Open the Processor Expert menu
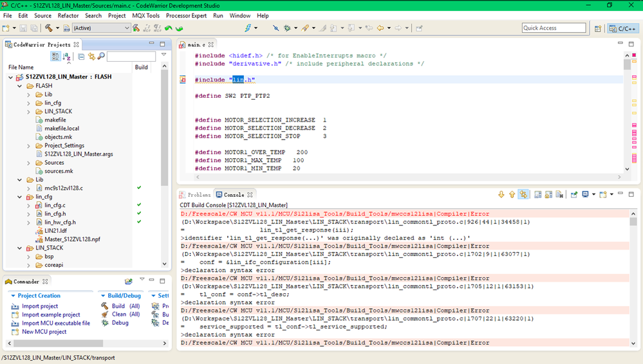 pyautogui.click(x=186, y=15)
